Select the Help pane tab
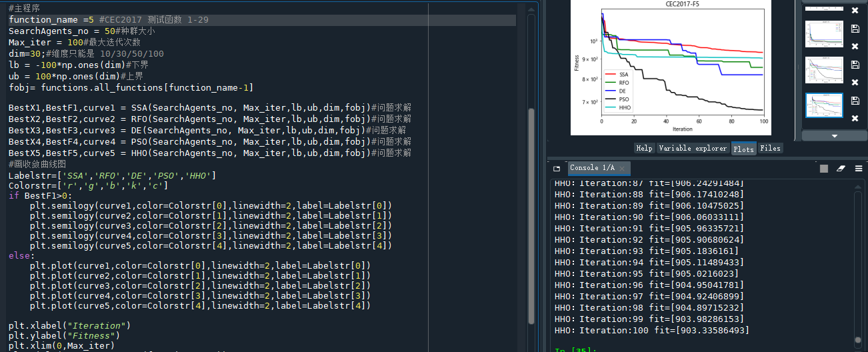The image size is (868, 352). point(644,148)
